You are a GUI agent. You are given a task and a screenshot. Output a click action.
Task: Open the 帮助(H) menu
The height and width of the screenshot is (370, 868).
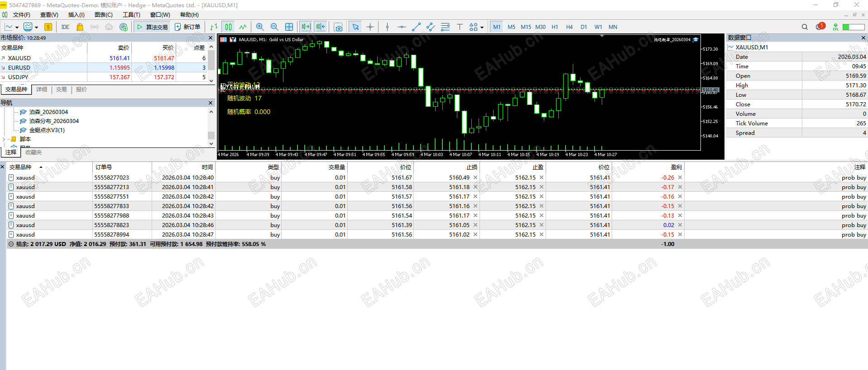189,15
